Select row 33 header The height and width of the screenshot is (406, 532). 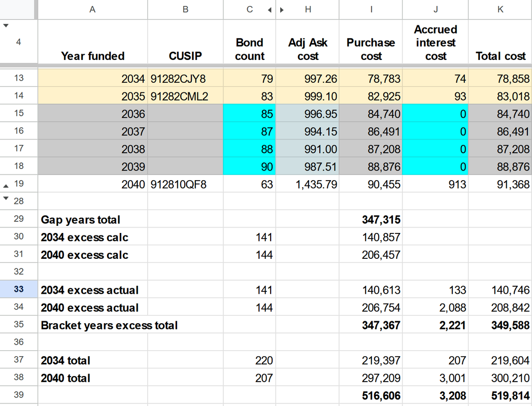pos(19,289)
